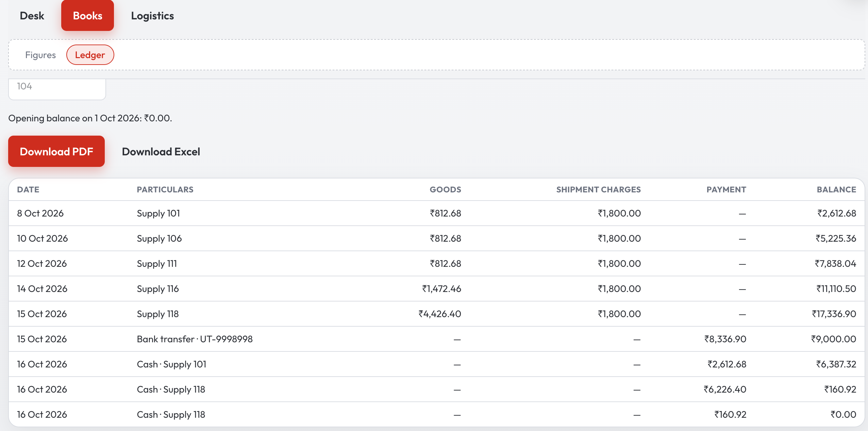This screenshot has width=868, height=431.
Task: Select the Ledger sub-tab
Action: pyautogui.click(x=90, y=55)
